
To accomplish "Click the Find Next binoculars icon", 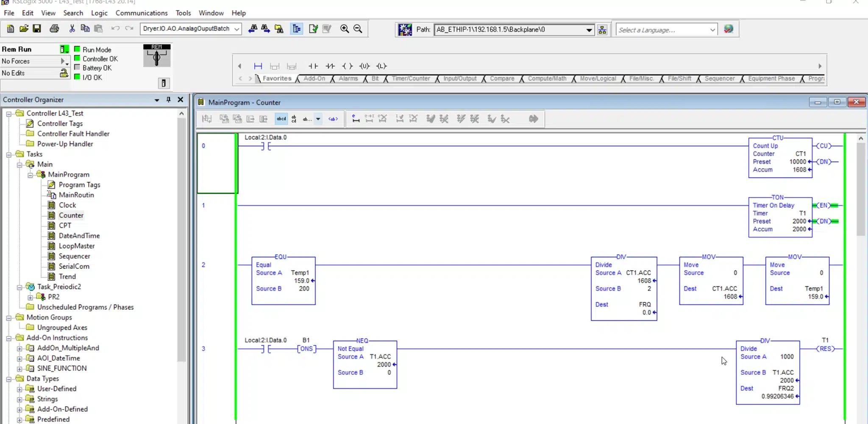I will (x=265, y=29).
